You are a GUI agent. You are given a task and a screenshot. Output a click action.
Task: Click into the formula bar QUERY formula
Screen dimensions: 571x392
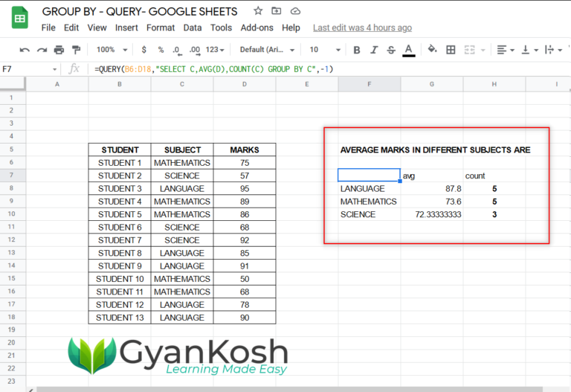tap(214, 69)
